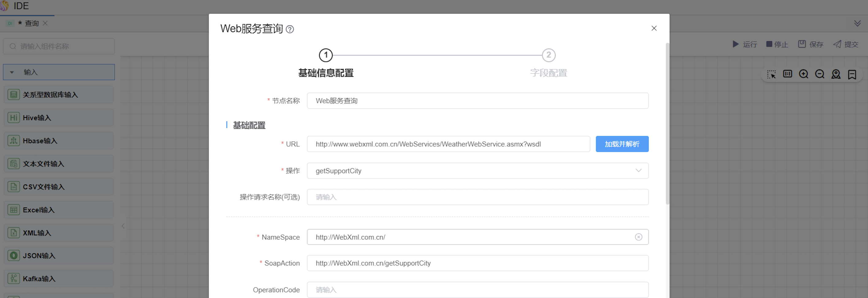Screen dimensions: 868x298
Task: Select the 关系型数据库输入 component
Action: click(59, 95)
